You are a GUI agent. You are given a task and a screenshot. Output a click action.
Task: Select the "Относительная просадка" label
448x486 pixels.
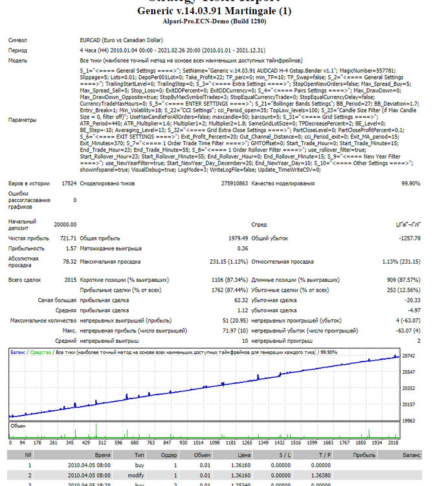[282, 262]
